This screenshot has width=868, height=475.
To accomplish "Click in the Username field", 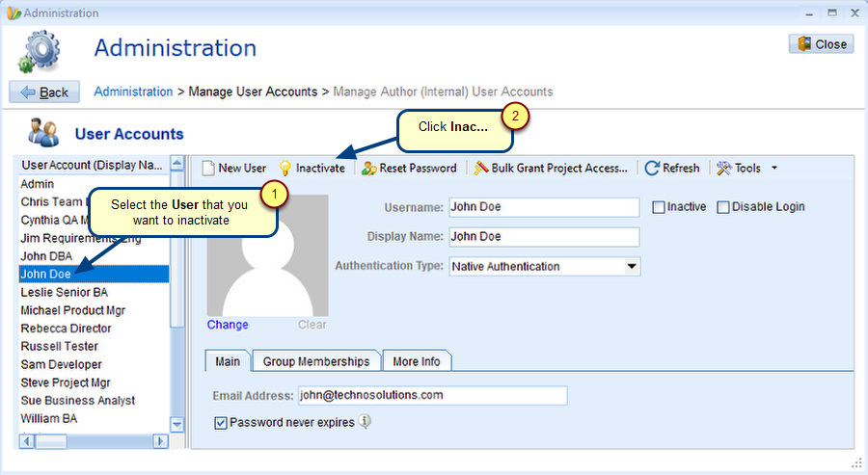I will pyautogui.click(x=544, y=207).
